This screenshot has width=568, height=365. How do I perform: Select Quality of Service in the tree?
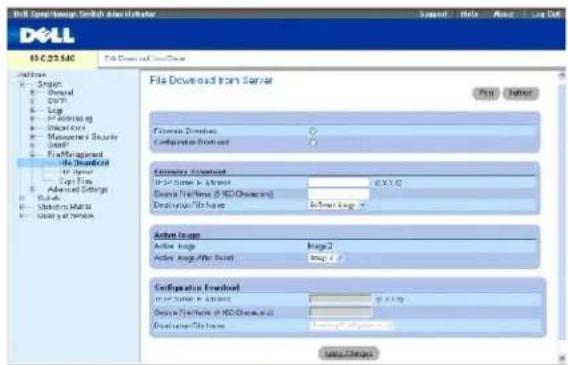tap(65, 216)
